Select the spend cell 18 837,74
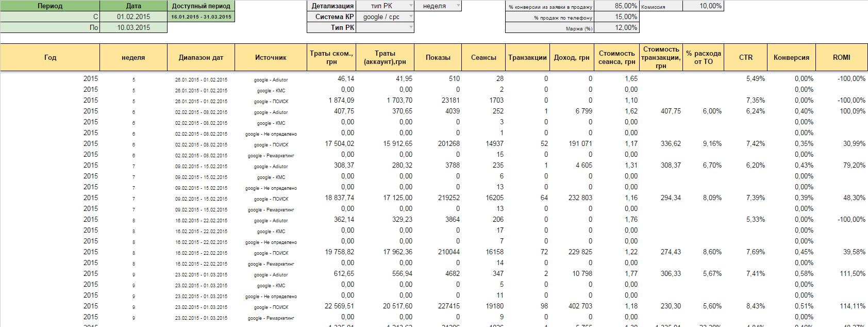 pyautogui.click(x=339, y=198)
